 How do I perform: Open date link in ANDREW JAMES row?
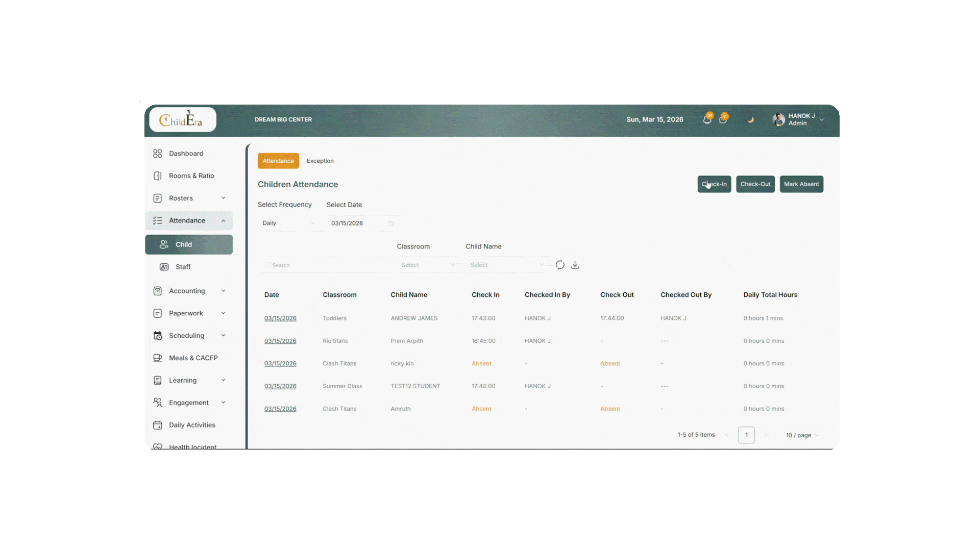(x=280, y=318)
